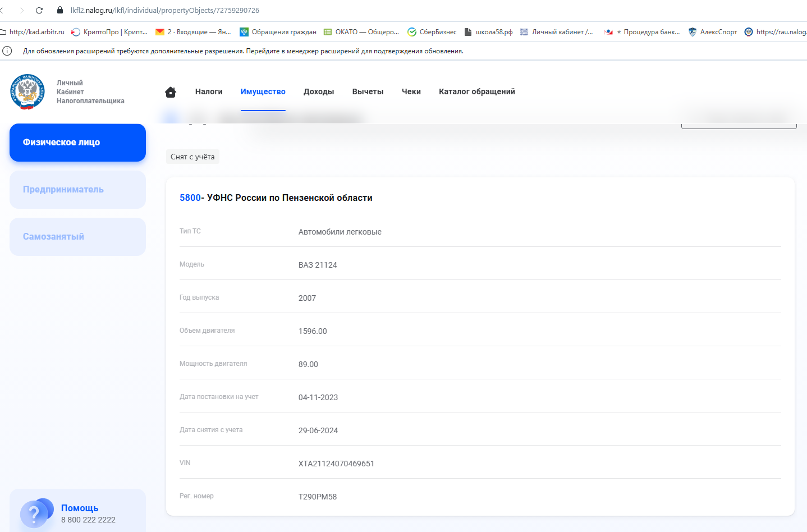Click the help question mark icon
The width and height of the screenshot is (807, 532).
[x=35, y=513]
